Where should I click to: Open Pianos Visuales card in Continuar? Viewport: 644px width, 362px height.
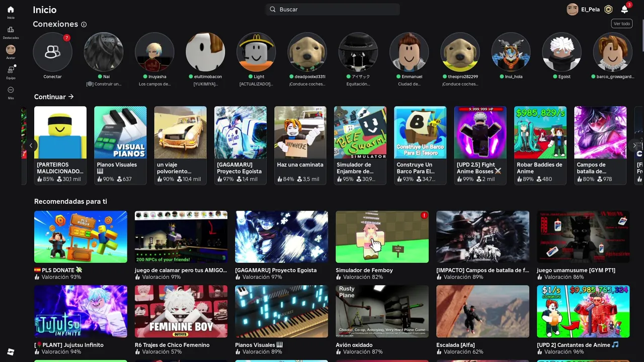pos(120,145)
